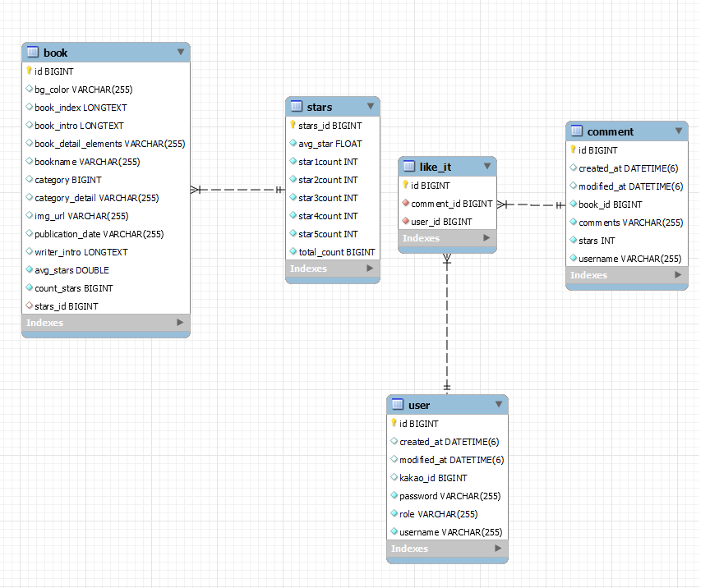
Task: Select the user table title
Action: [x=419, y=405]
